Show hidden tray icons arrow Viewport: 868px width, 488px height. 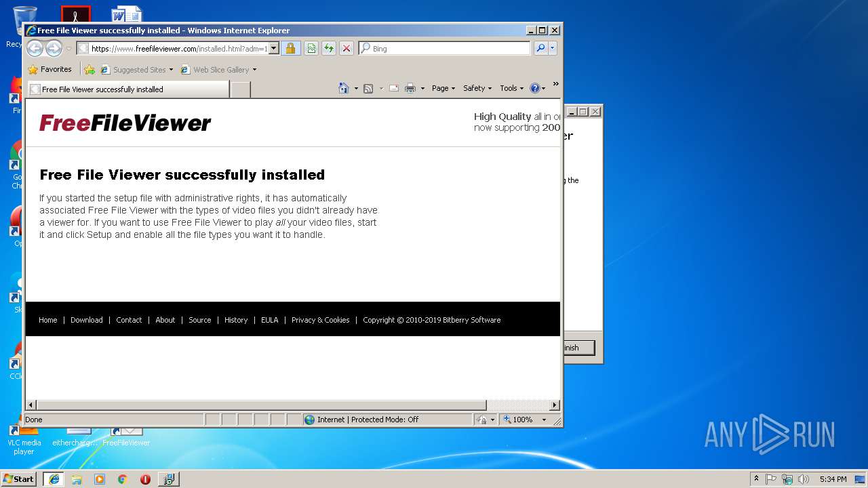(756, 479)
